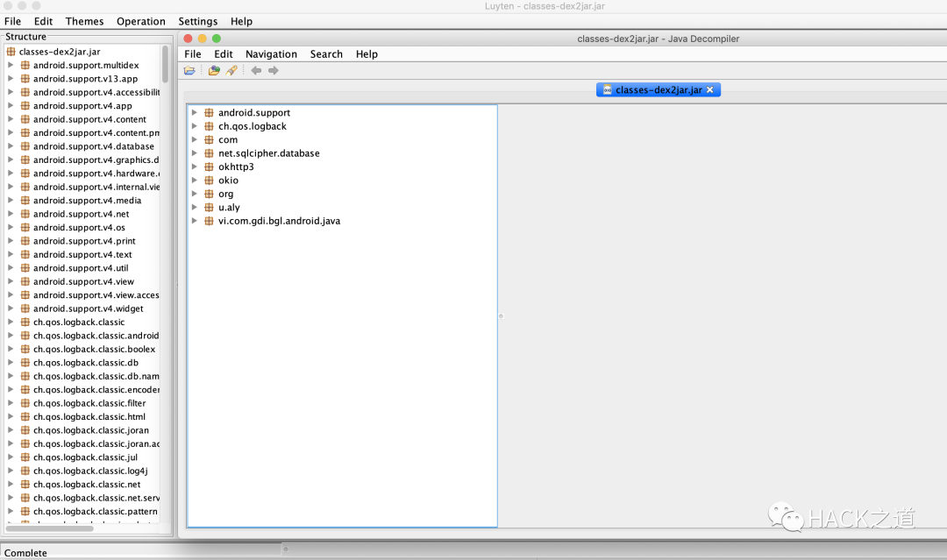The width and height of the screenshot is (947, 560).
Task: Close the classes-dex2jar.jar tab
Action: point(709,89)
